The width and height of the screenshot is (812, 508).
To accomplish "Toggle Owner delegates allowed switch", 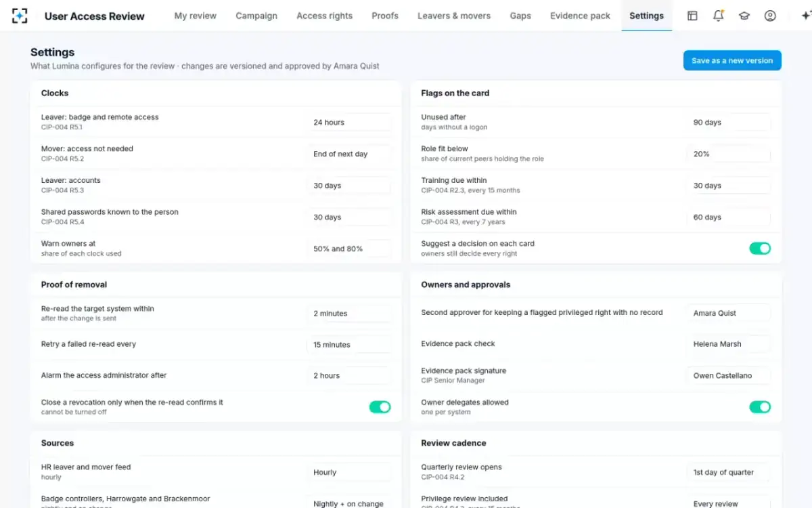I will tap(760, 407).
